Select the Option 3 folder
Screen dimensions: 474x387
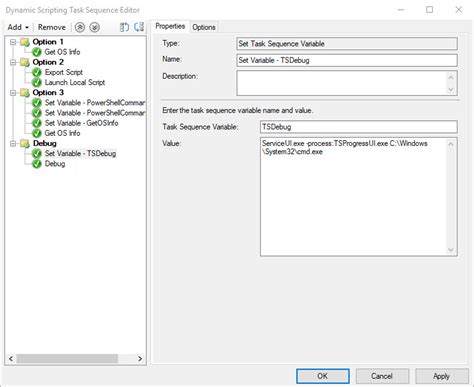pyautogui.click(x=48, y=93)
